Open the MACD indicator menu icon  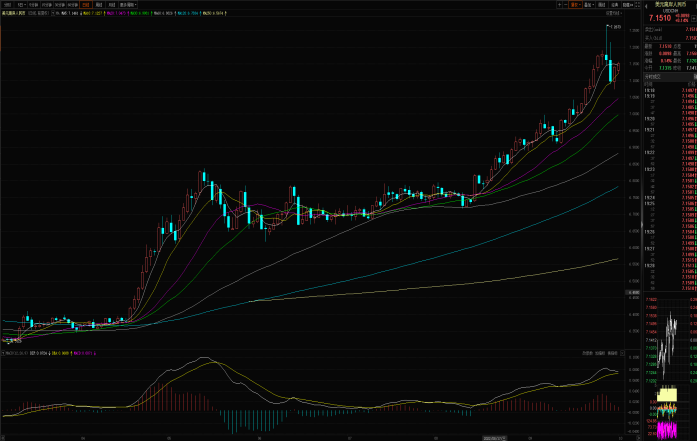point(4,353)
